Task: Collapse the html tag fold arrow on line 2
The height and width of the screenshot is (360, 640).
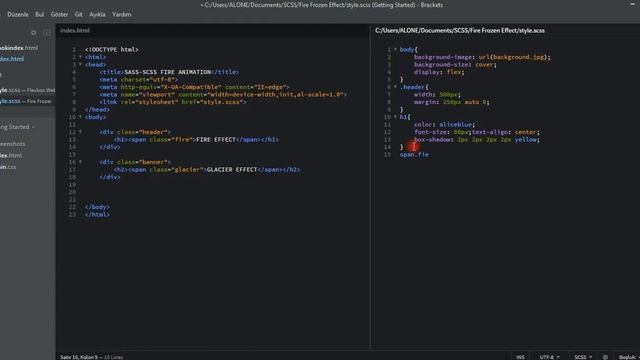Action: [80, 57]
